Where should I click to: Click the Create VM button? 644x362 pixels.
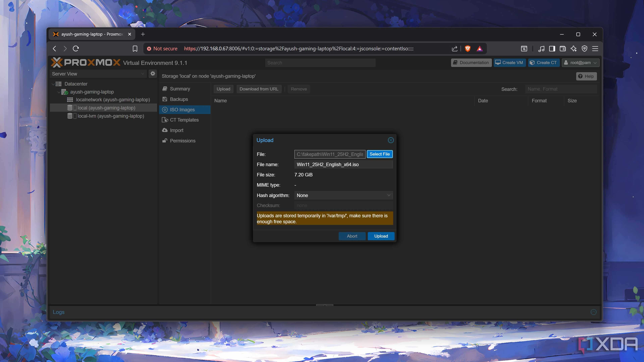[510, 63]
